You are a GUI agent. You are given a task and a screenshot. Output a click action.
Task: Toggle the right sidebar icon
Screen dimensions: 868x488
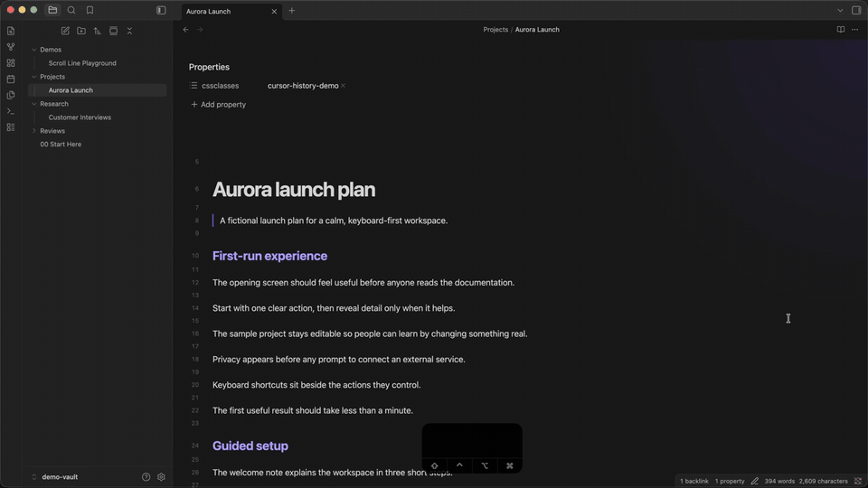coord(856,11)
